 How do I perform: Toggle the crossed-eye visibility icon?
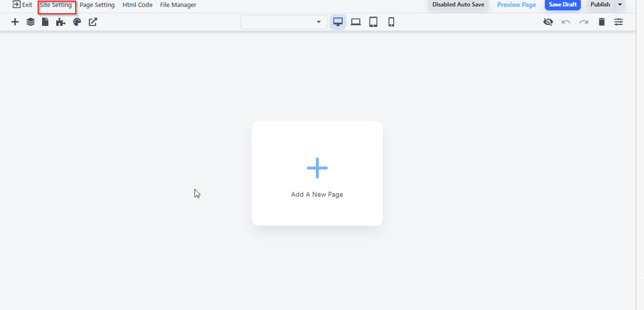(x=548, y=22)
